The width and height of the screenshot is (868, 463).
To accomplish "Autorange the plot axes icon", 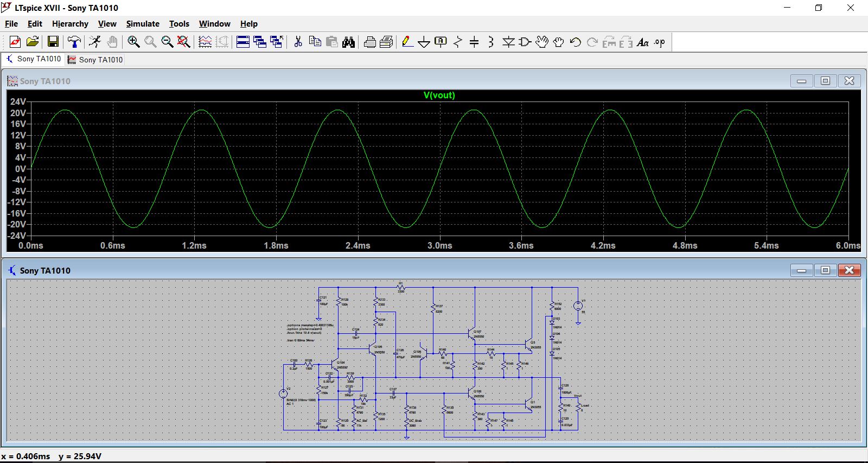I will tap(205, 42).
